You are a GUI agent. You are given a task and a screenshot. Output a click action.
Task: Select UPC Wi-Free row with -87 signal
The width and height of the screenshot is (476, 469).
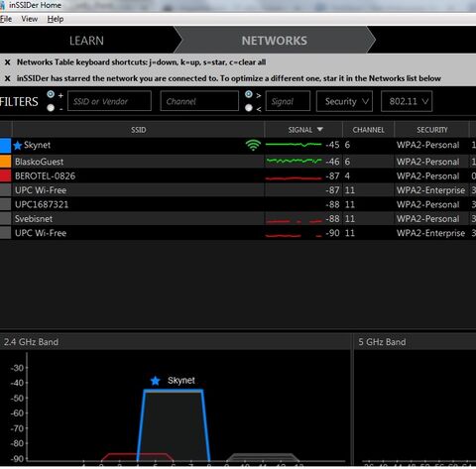tap(238, 190)
